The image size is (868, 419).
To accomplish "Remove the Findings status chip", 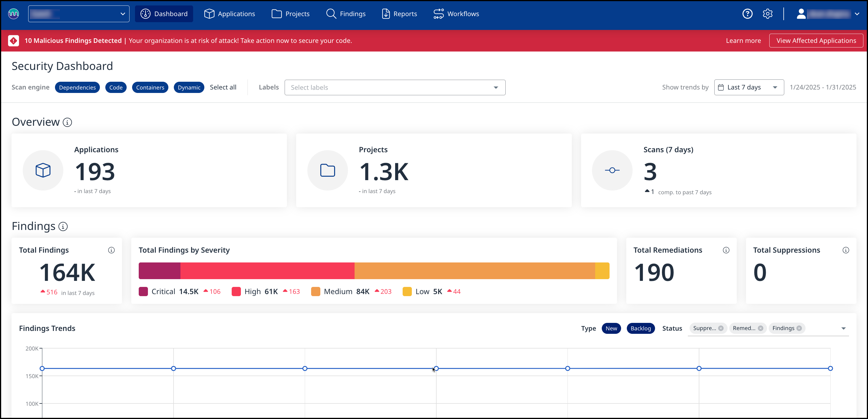I will 799,328.
